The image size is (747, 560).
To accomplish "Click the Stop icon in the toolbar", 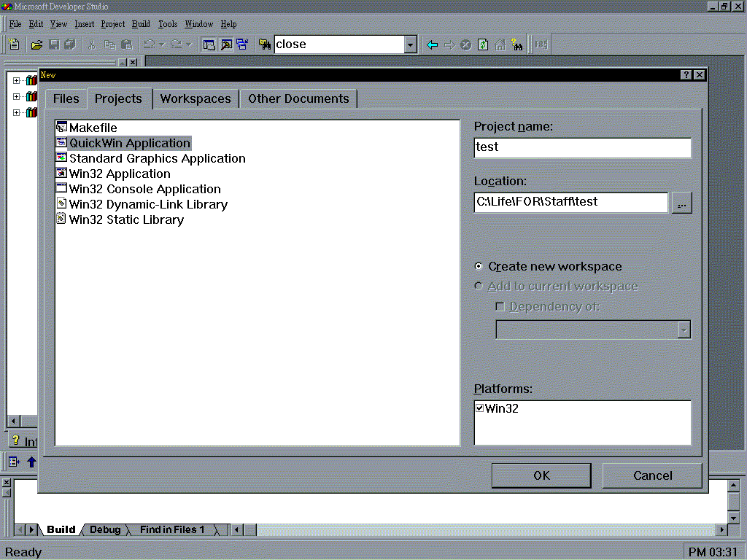I will tap(466, 44).
